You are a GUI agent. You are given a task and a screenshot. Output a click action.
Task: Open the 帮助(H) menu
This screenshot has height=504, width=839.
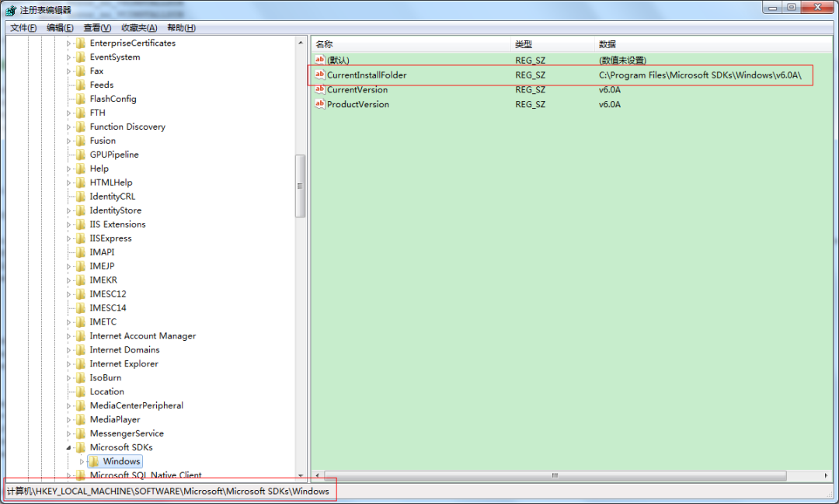(181, 28)
